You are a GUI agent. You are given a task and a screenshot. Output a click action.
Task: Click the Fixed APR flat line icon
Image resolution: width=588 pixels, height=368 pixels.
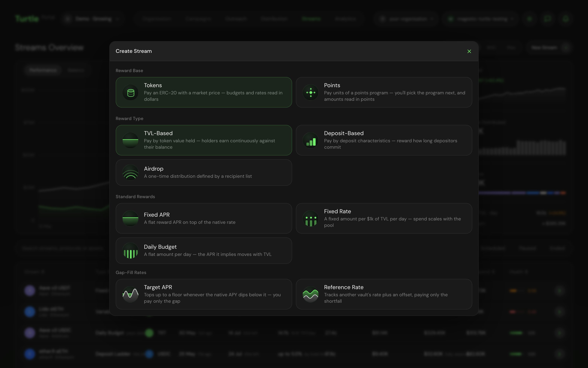click(x=130, y=218)
